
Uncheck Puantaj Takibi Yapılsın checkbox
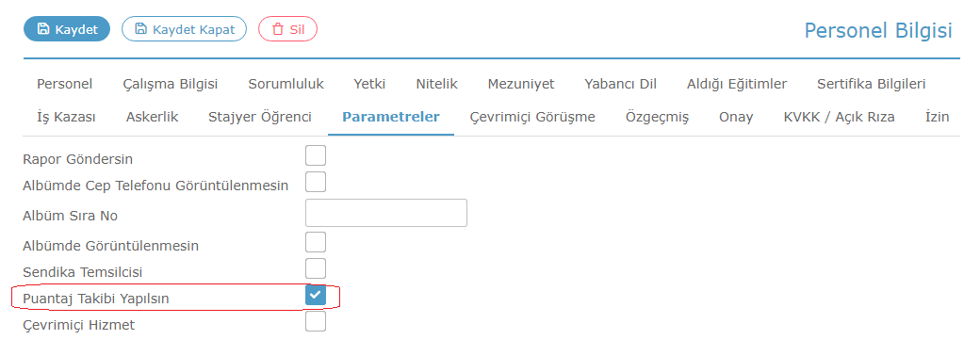[316, 295]
